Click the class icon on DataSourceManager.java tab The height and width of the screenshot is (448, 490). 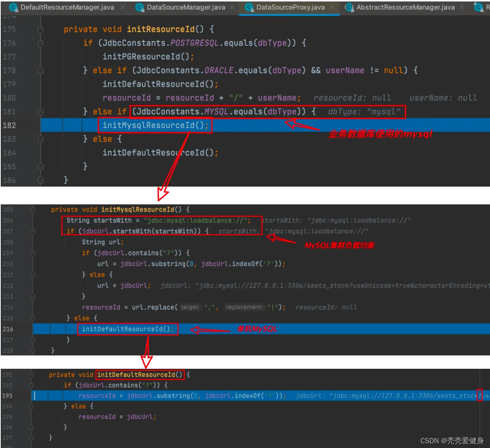click(x=140, y=7)
